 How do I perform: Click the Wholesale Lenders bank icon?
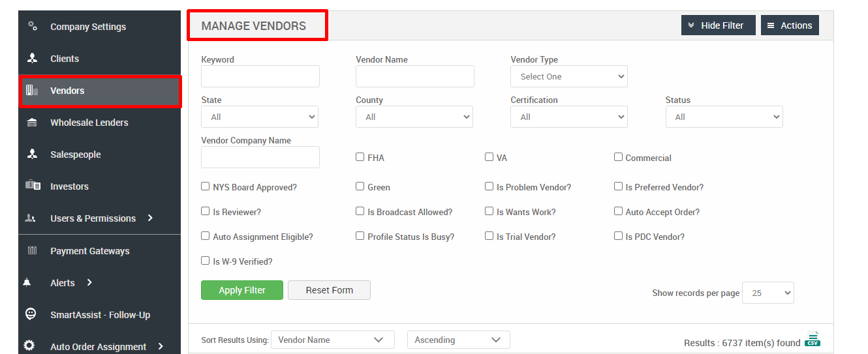click(x=32, y=123)
